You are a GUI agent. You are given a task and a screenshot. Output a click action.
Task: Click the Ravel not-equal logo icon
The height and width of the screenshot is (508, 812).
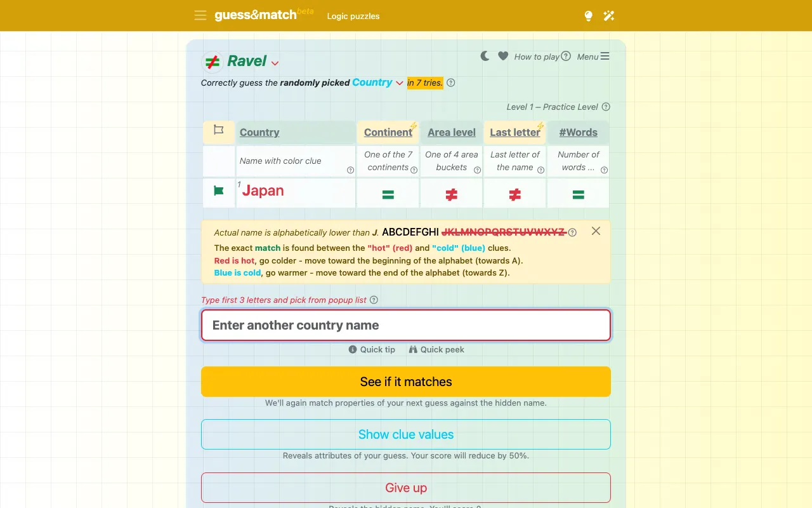[213, 62]
